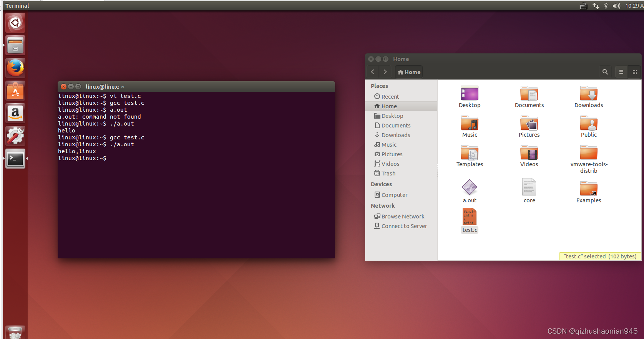Click the Files window status bar text
Screen dimensions: 644x339
600,256
